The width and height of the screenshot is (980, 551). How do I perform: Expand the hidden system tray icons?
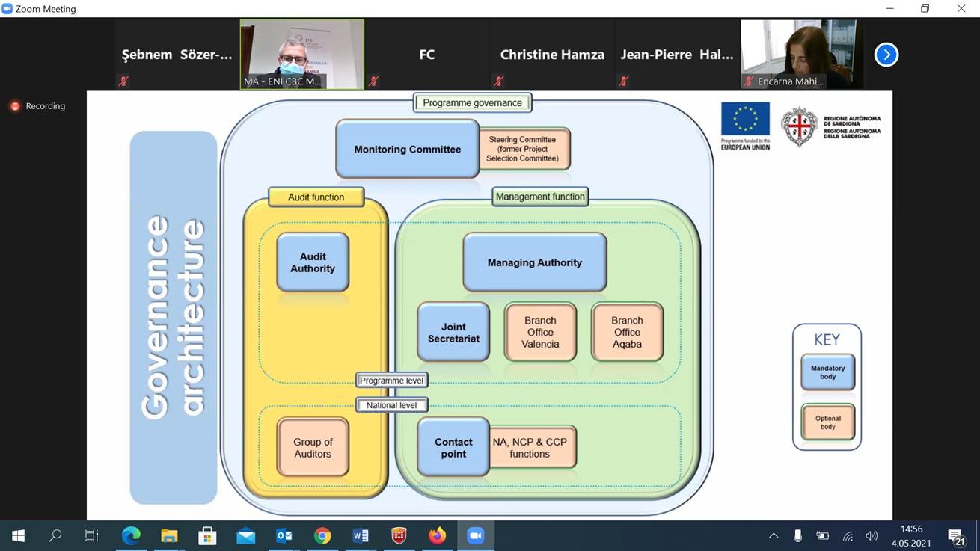tap(774, 535)
